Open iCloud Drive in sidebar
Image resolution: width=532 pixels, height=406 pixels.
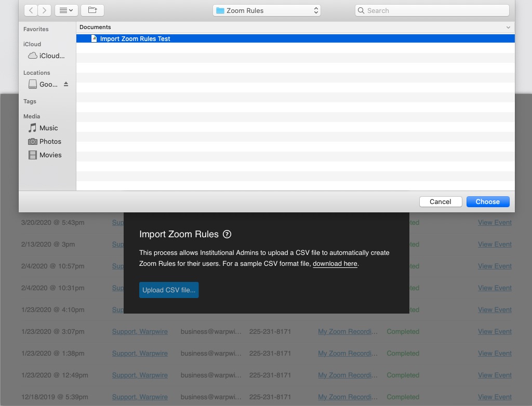46,56
